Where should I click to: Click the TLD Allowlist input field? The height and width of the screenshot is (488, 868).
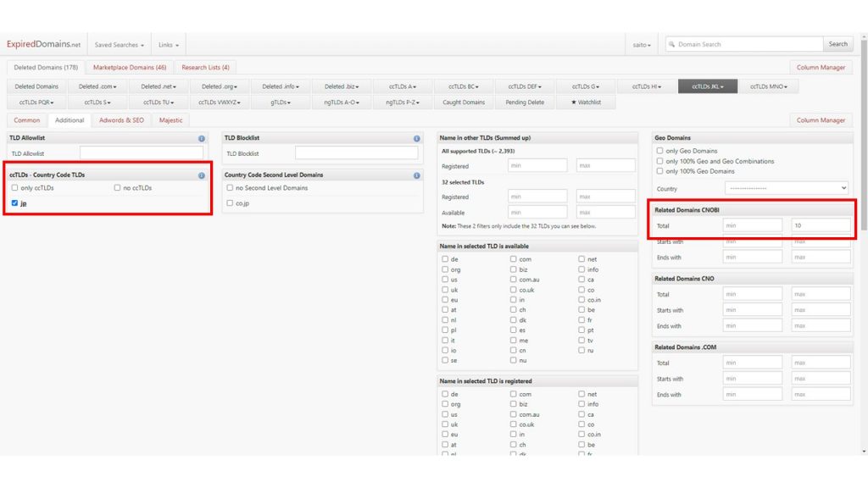[142, 153]
